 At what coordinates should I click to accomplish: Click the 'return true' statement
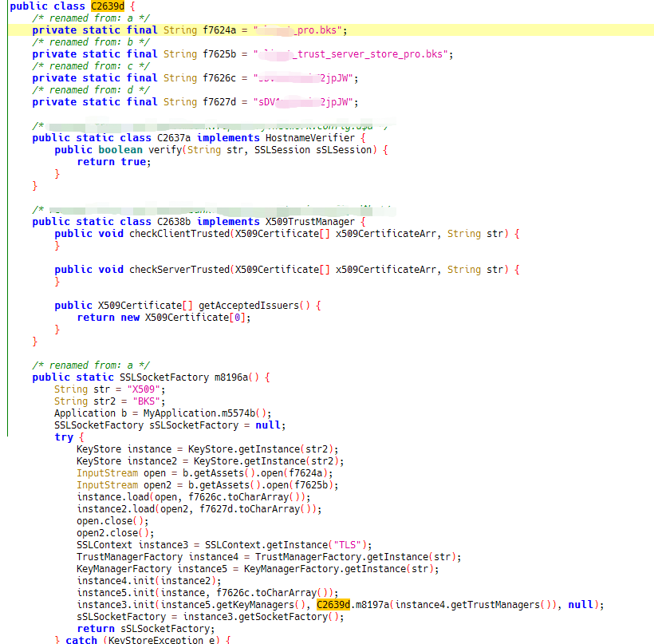114,162
